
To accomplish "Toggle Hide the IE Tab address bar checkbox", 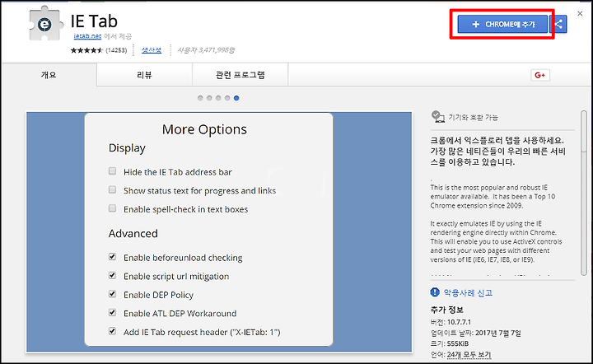I will tap(112, 171).
